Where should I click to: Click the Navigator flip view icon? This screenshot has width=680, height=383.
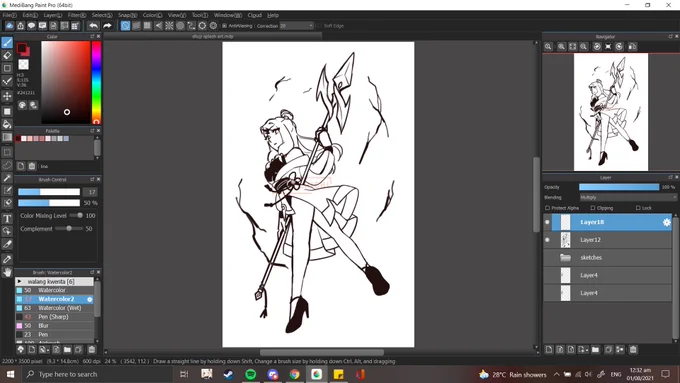632,46
